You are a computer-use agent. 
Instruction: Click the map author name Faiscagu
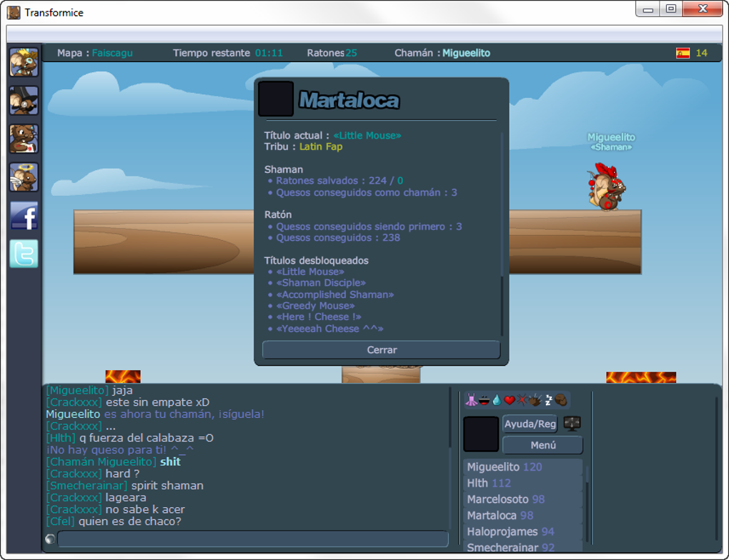pyautogui.click(x=112, y=53)
